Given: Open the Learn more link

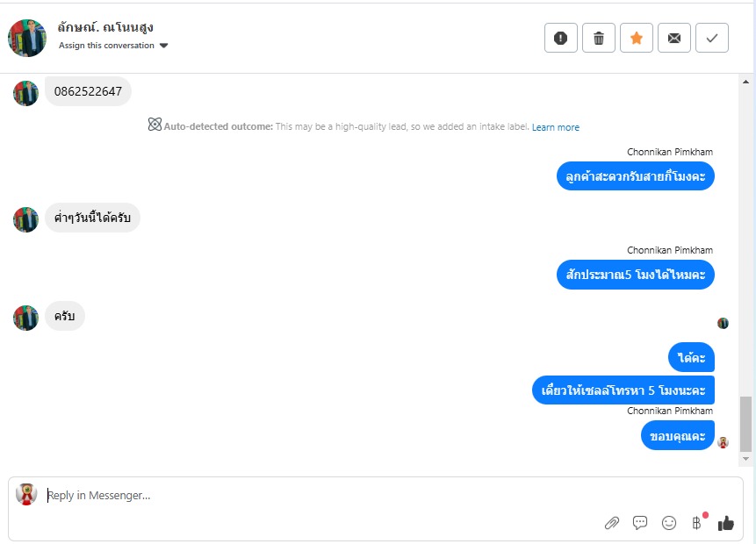Looking at the screenshot, I should pos(555,127).
